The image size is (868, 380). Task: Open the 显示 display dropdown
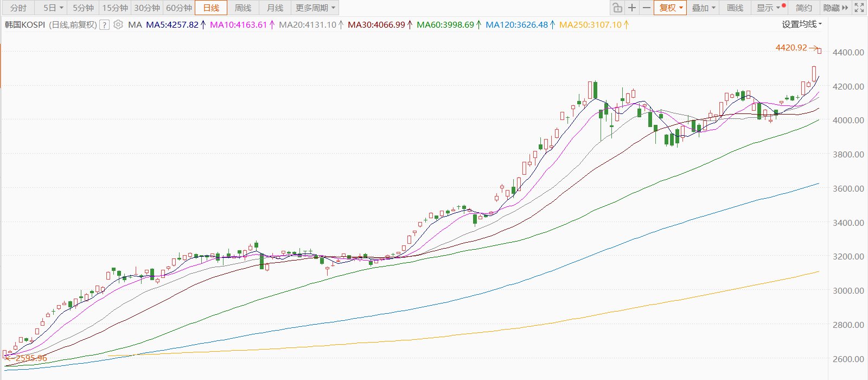768,8
